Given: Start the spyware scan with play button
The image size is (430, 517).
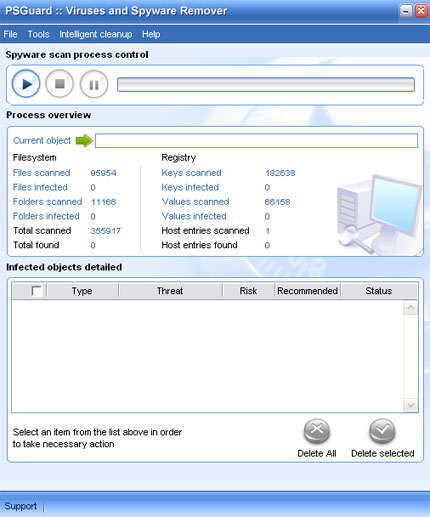Looking at the screenshot, I should pyautogui.click(x=26, y=84).
